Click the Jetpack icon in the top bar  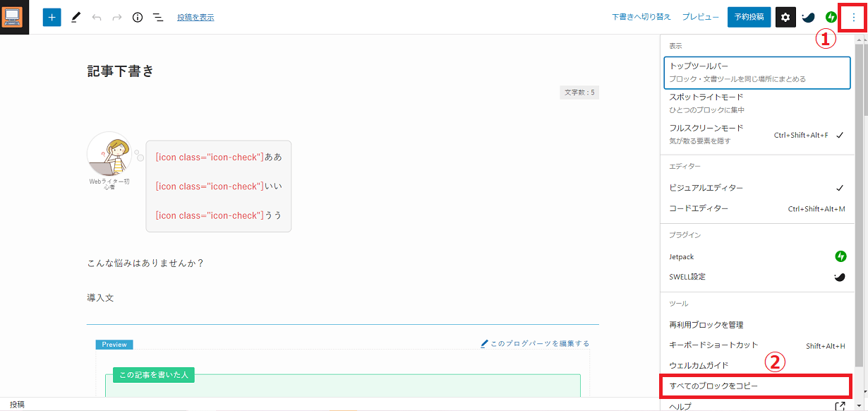pos(831,16)
